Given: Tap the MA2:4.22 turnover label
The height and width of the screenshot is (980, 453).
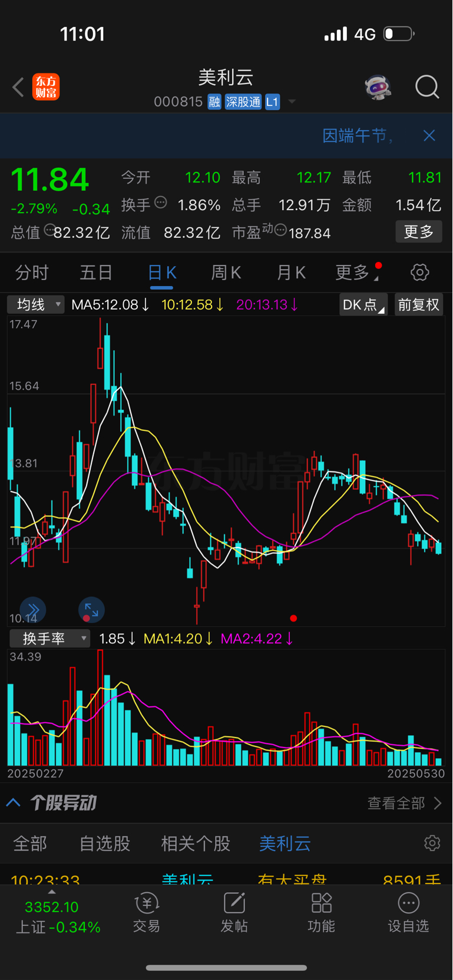Looking at the screenshot, I should pyautogui.click(x=256, y=639).
